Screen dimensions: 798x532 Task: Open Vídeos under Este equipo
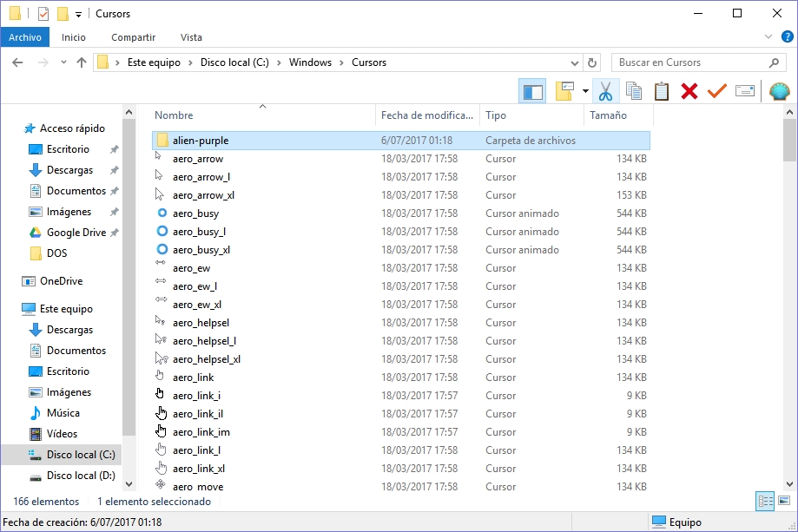[x=63, y=434]
